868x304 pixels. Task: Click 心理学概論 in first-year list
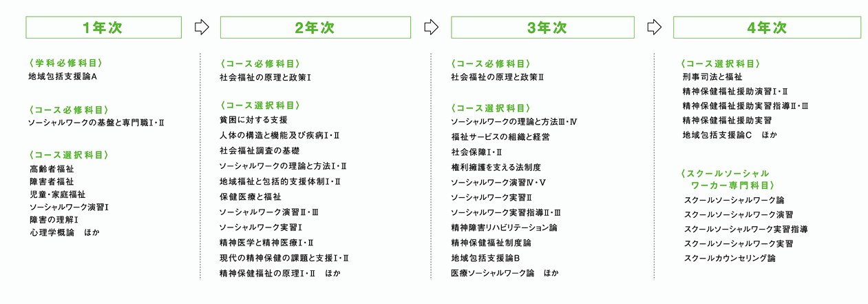[x=52, y=232]
